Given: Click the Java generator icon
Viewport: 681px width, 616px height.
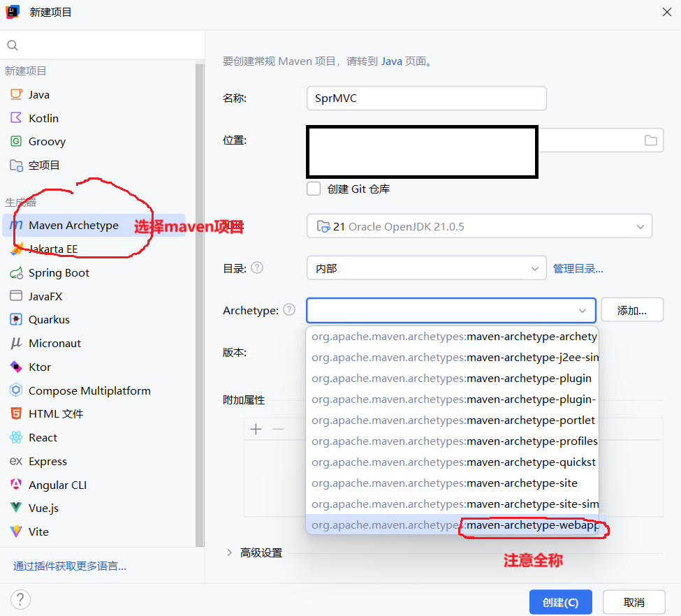Looking at the screenshot, I should point(16,94).
